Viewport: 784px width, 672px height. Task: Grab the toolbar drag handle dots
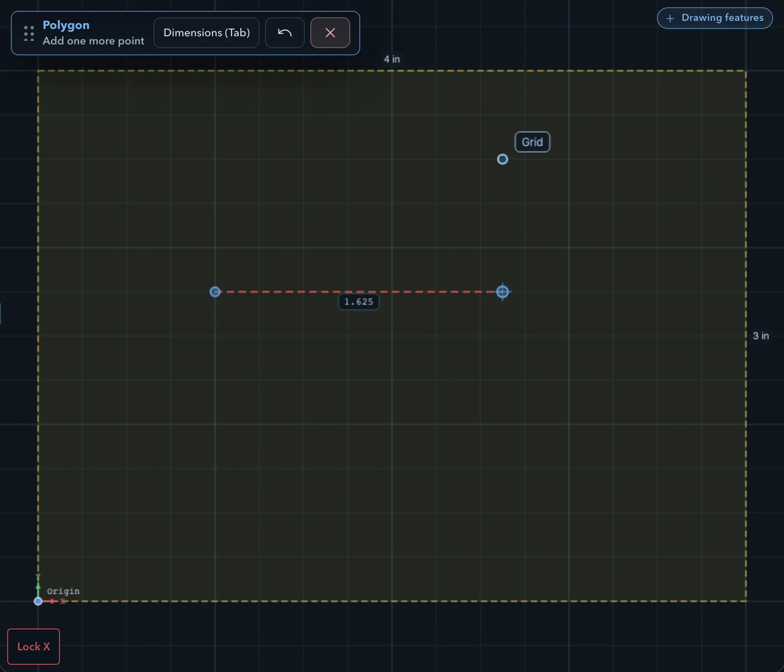tap(29, 33)
